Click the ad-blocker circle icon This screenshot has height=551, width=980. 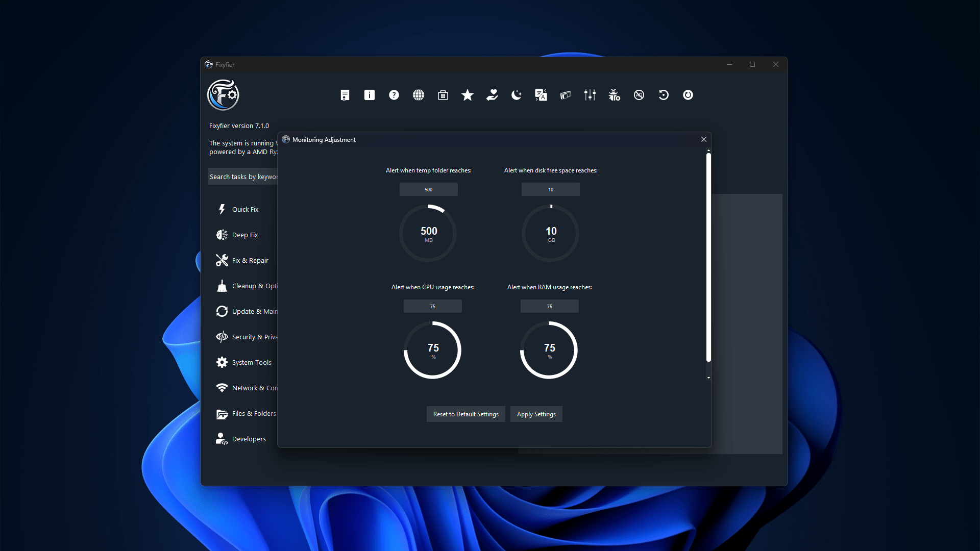(x=639, y=95)
